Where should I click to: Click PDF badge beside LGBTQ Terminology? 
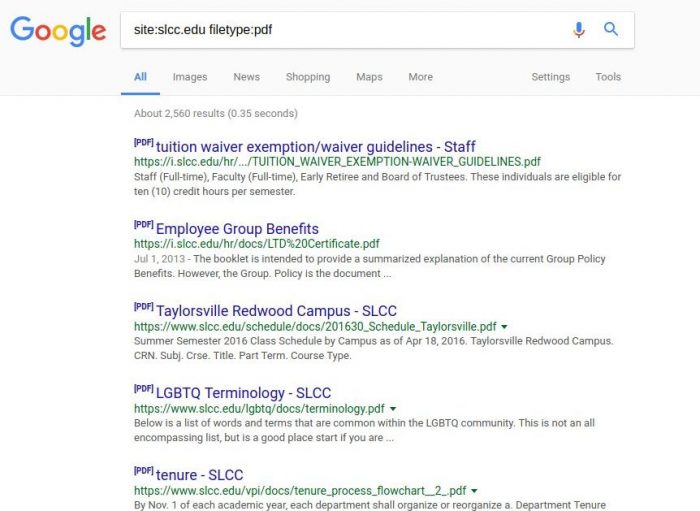pyautogui.click(x=144, y=389)
